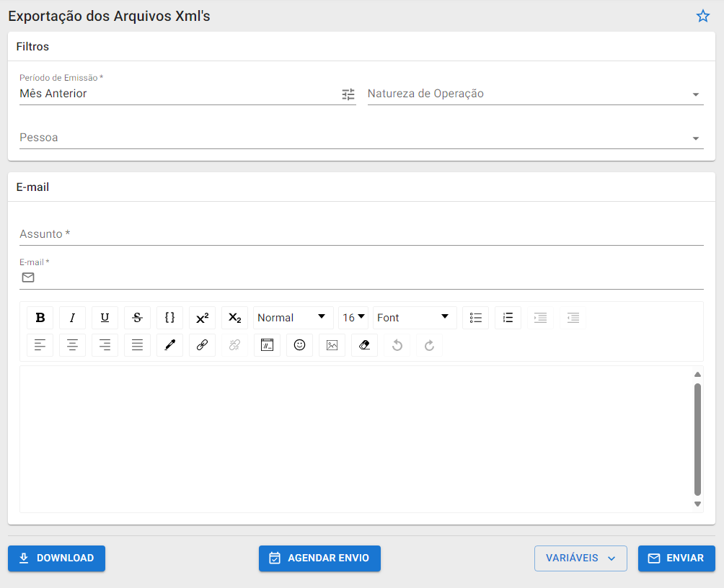Viewport: 724px width, 588px height.
Task: Click the Agendar Envio button
Action: point(319,558)
